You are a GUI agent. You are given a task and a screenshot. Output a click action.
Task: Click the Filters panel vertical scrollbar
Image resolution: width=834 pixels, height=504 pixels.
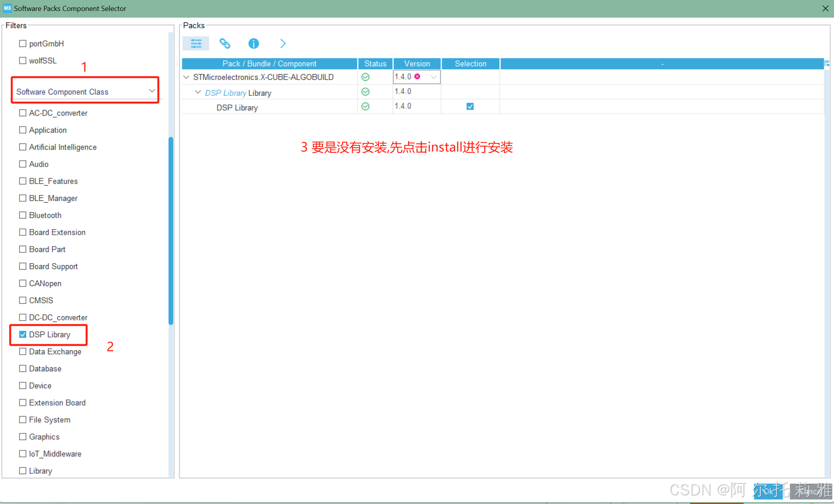point(171,230)
